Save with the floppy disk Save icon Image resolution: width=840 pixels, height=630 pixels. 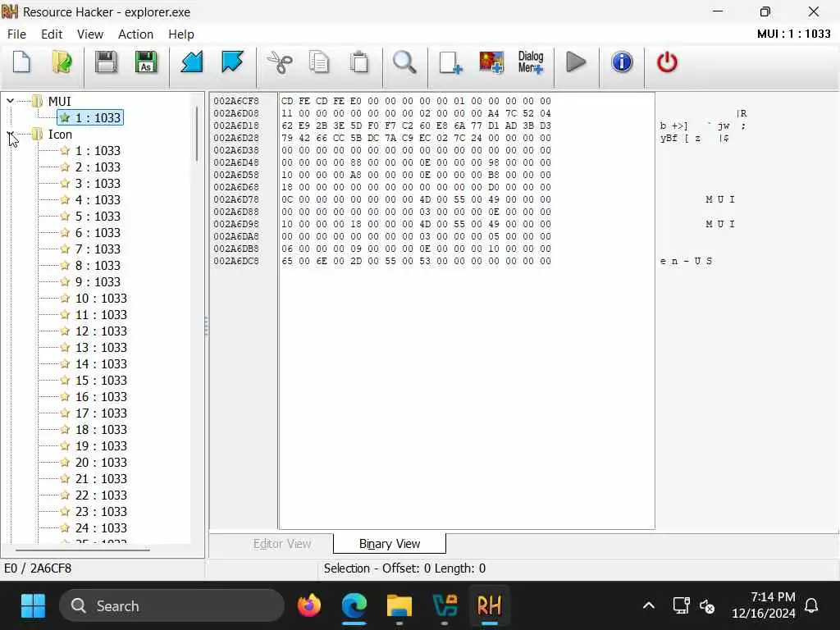(x=106, y=62)
